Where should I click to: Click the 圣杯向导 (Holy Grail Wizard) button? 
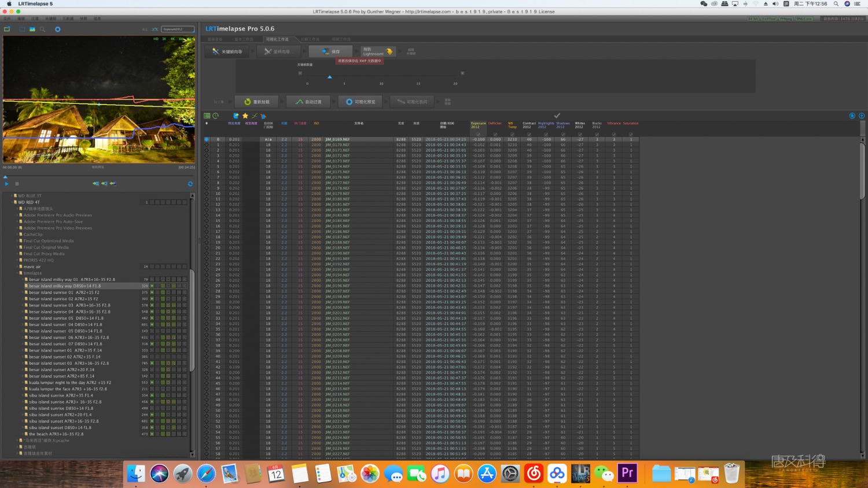[x=278, y=51]
